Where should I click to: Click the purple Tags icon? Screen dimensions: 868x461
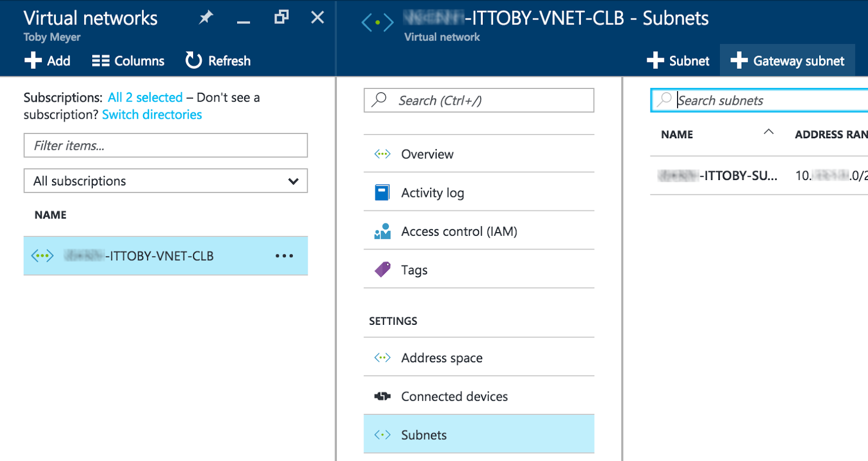[x=382, y=270]
